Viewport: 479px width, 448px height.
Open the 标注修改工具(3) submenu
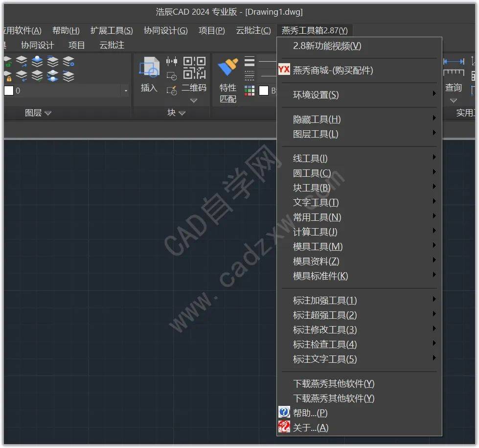359,330
